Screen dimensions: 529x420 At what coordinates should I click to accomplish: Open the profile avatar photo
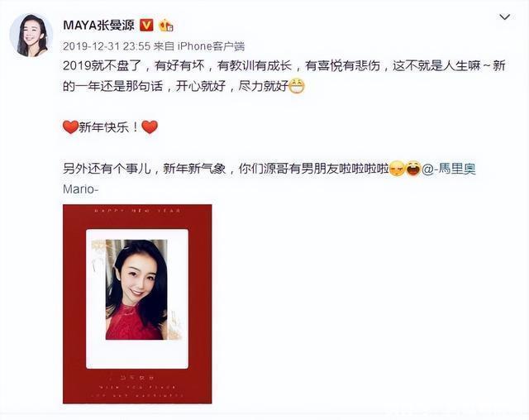(31, 35)
